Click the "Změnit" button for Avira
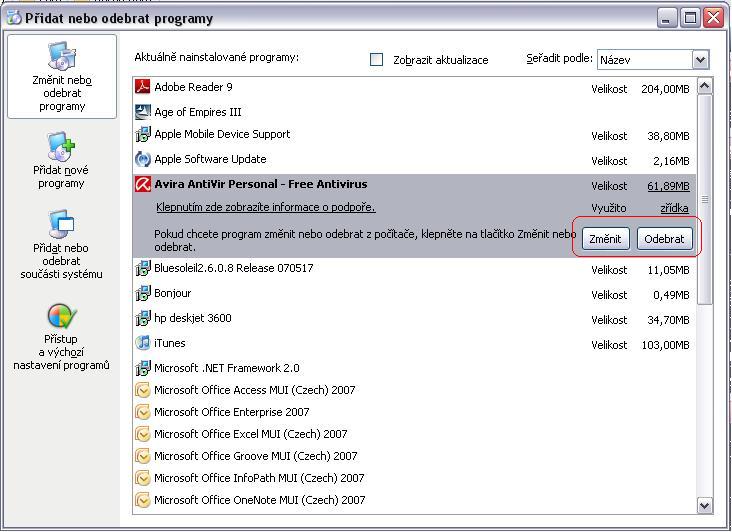 605,240
